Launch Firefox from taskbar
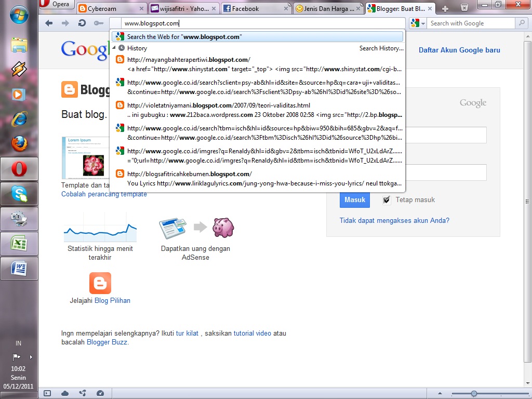The height and width of the screenshot is (399, 532). pos(19,143)
